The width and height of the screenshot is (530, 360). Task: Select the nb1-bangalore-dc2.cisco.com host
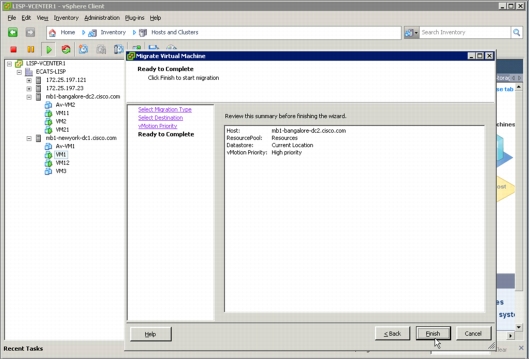point(83,97)
